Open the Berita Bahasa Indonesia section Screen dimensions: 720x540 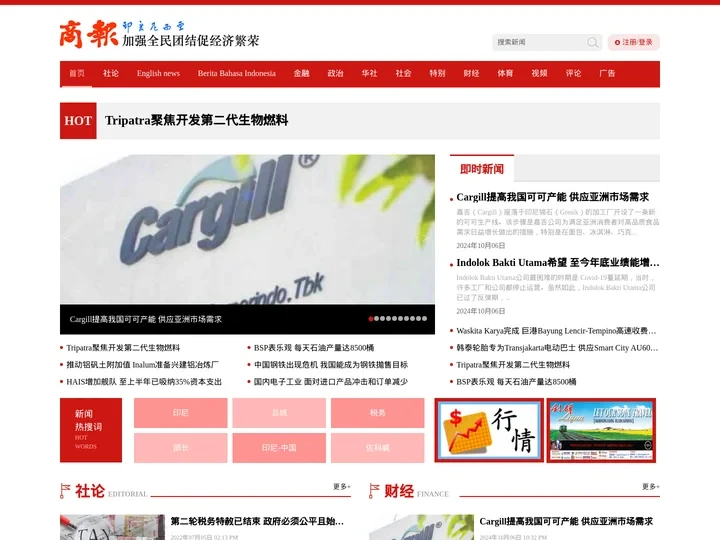point(236,73)
